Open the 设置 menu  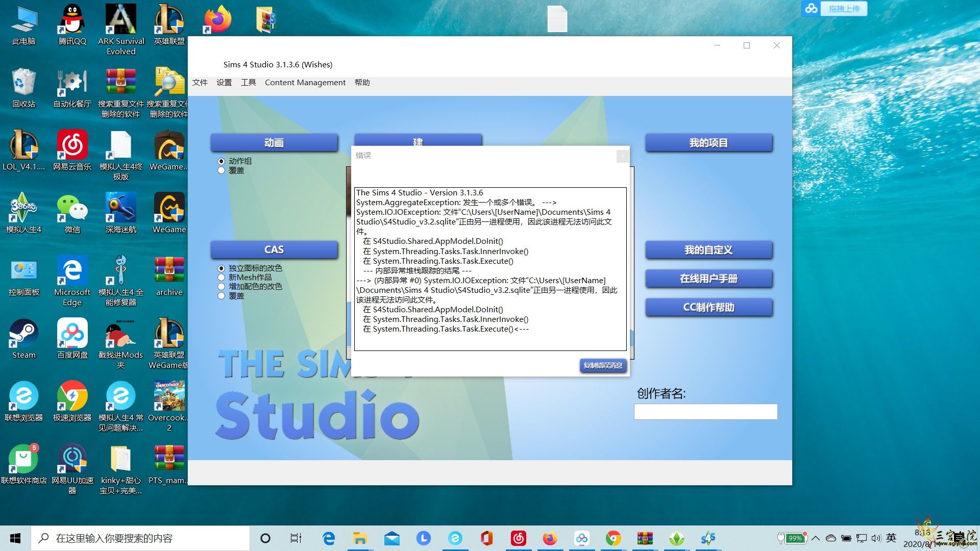[224, 83]
